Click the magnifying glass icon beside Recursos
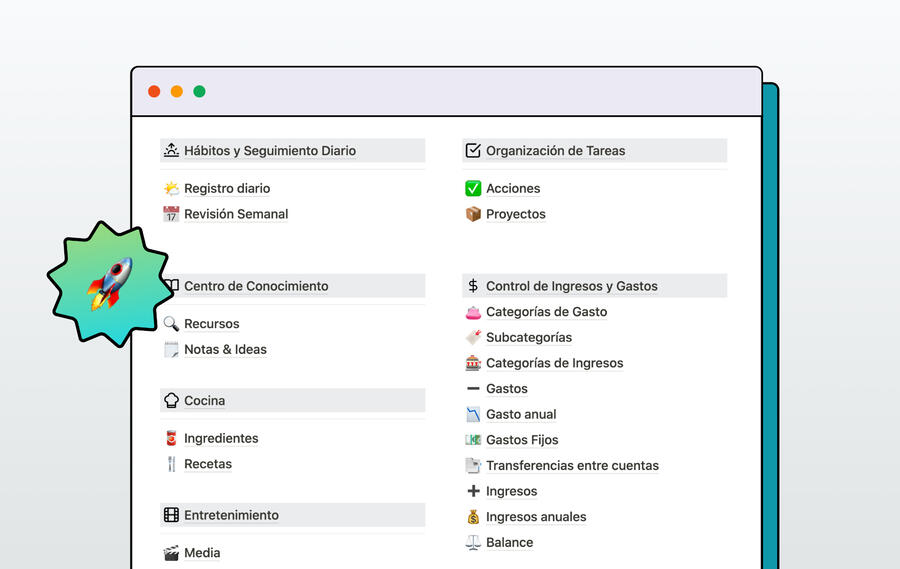900x569 pixels. pos(171,324)
